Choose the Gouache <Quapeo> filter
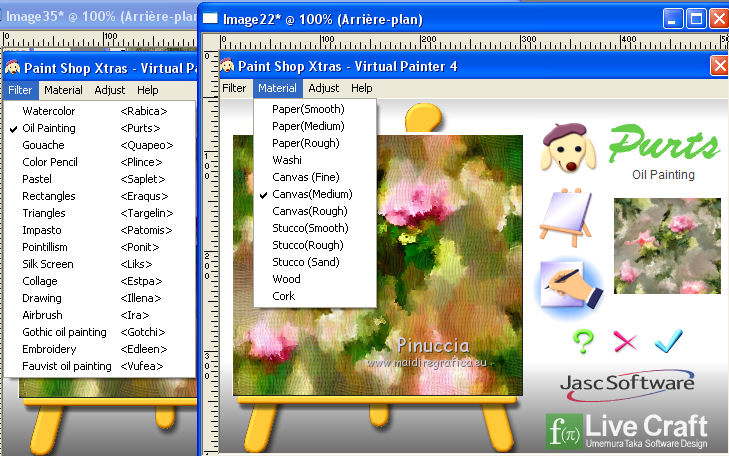729x456 pixels. (99, 145)
